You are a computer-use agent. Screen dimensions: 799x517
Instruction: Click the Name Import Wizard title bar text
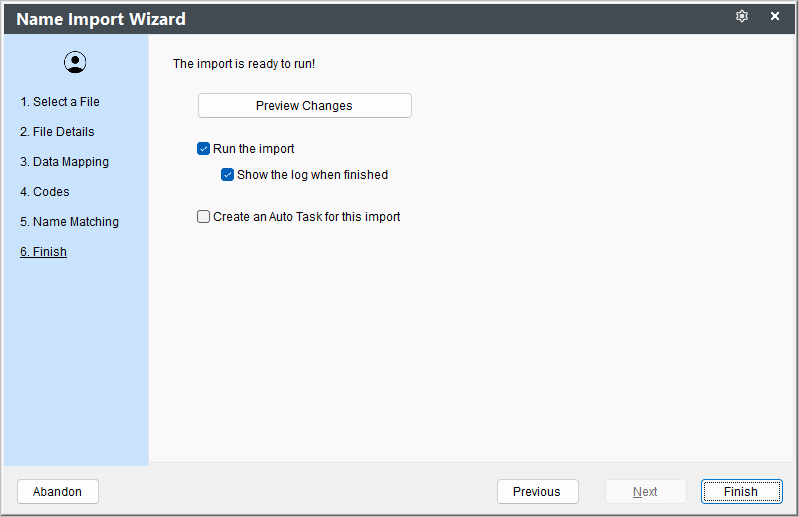pos(101,19)
